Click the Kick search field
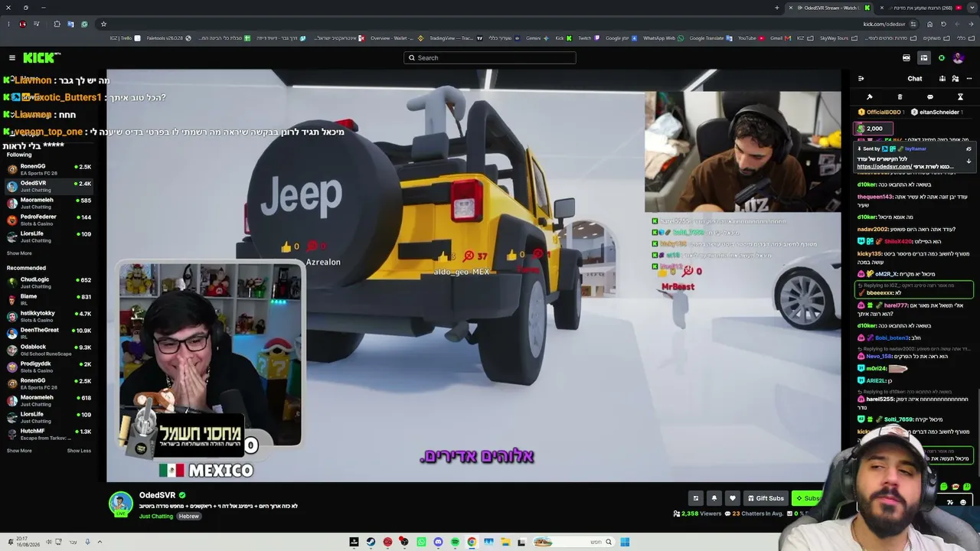 pyautogui.click(x=490, y=57)
